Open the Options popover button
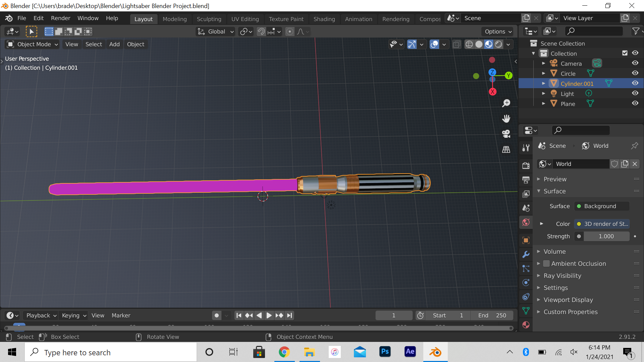644x362 pixels. 498,32
